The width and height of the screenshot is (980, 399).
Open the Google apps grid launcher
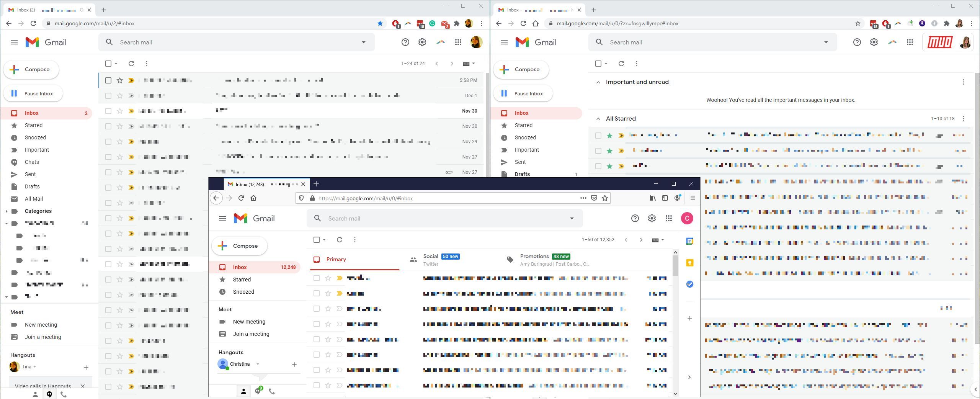pyautogui.click(x=458, y=43)
